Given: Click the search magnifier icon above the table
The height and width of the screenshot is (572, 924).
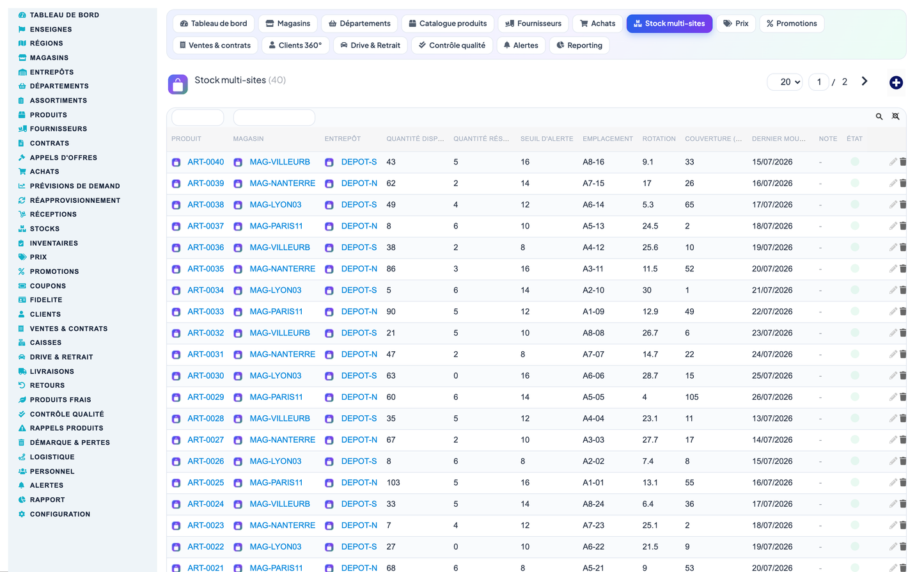Looking at the screenshot, I should click(x=879, y=116).
